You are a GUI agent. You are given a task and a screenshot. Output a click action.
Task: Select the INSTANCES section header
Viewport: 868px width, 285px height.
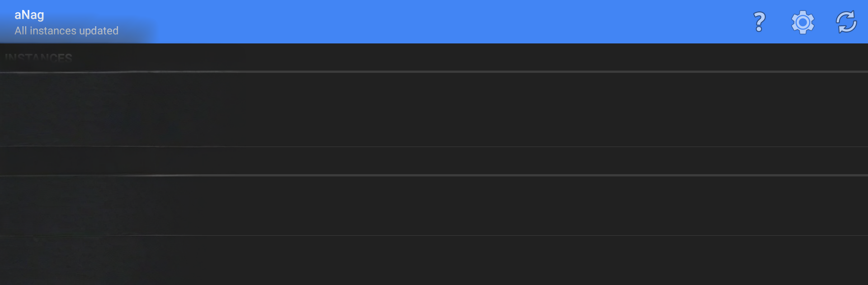pos(38,58)
